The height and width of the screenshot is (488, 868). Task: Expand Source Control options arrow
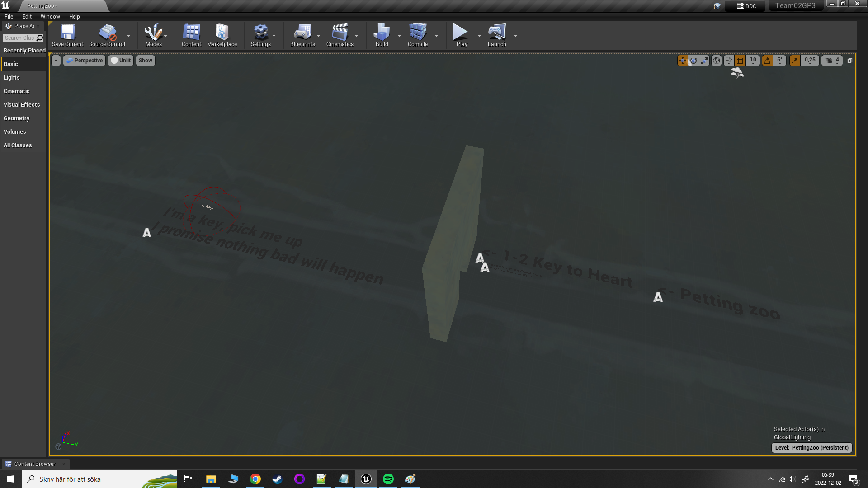[128, 36]
